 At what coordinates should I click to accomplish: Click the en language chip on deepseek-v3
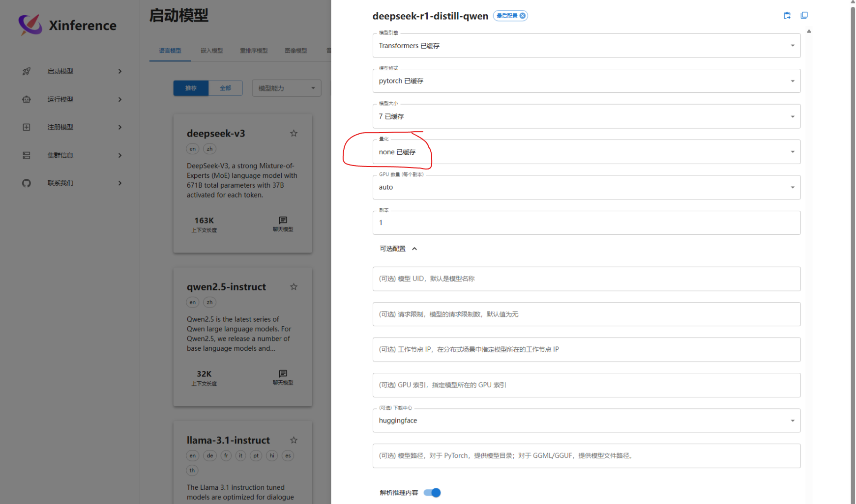point(193,149)
